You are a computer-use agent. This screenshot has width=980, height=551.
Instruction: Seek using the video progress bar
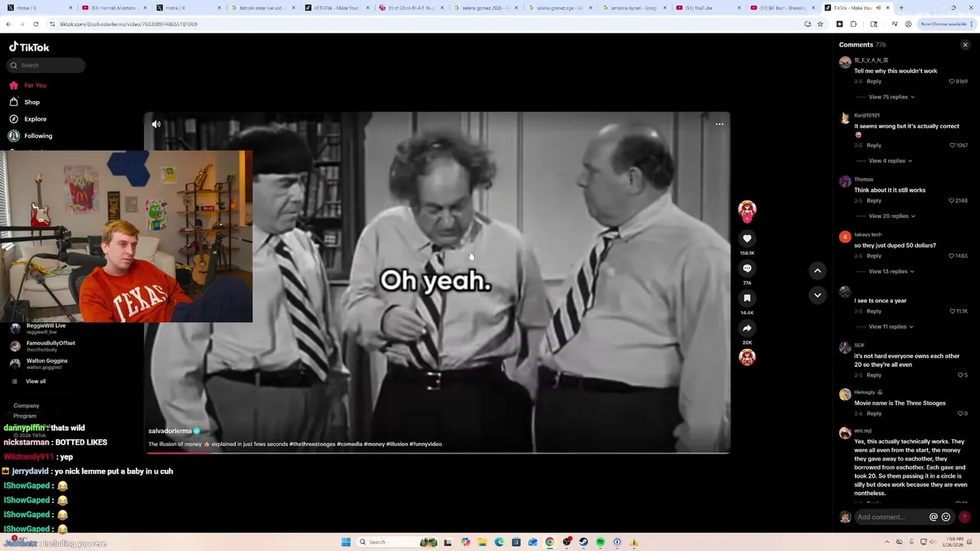pyautogui.click(x=437, y=452)
